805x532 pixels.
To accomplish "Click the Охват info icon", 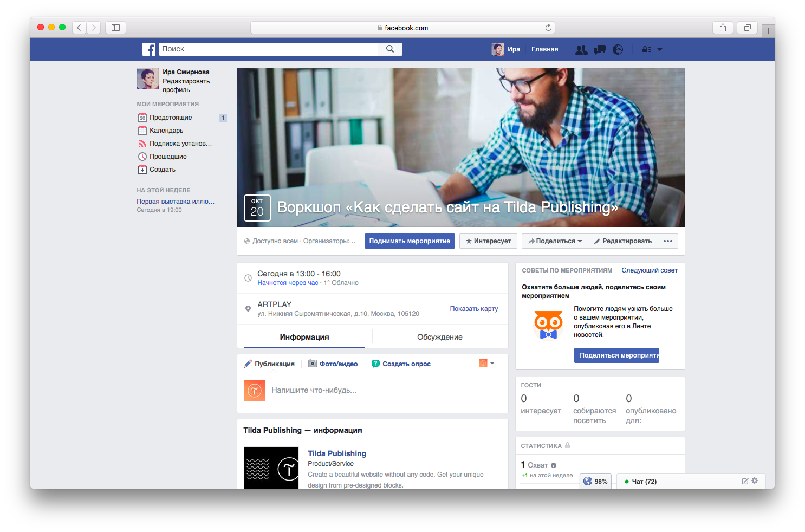I will click(554, 465).
